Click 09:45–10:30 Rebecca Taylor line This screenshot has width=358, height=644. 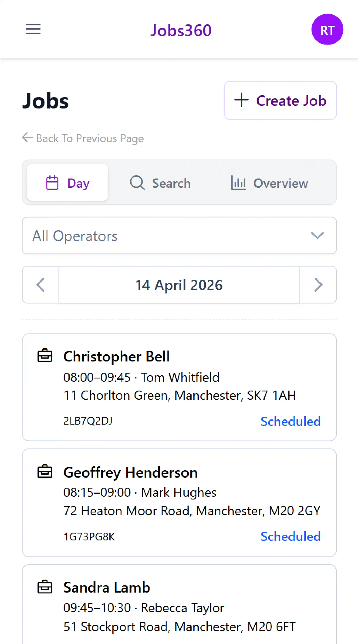pos(144,608)
